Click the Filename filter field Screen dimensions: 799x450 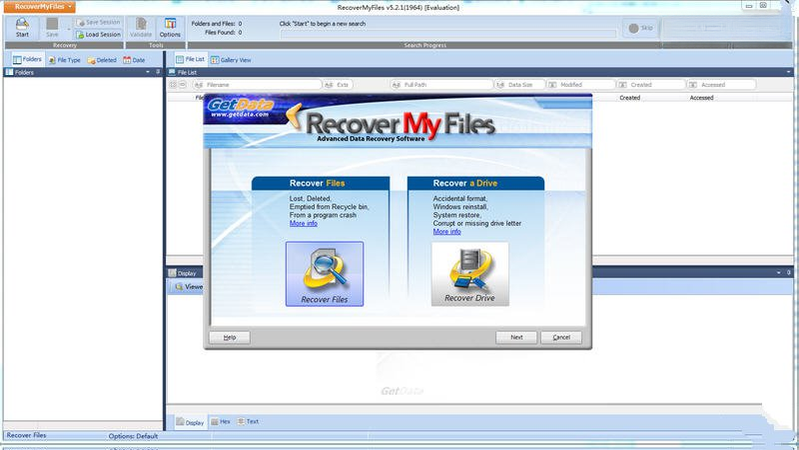click(x=257, y=85)
